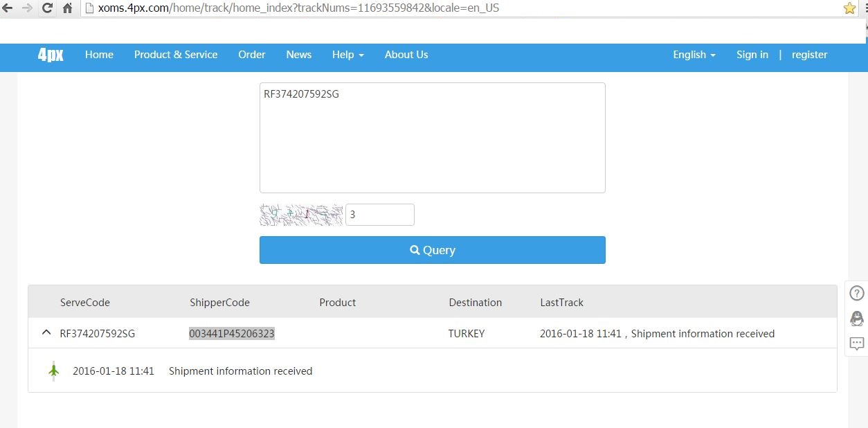Click the browser home icon
This screenshot has width=868, height=428.
67,8
